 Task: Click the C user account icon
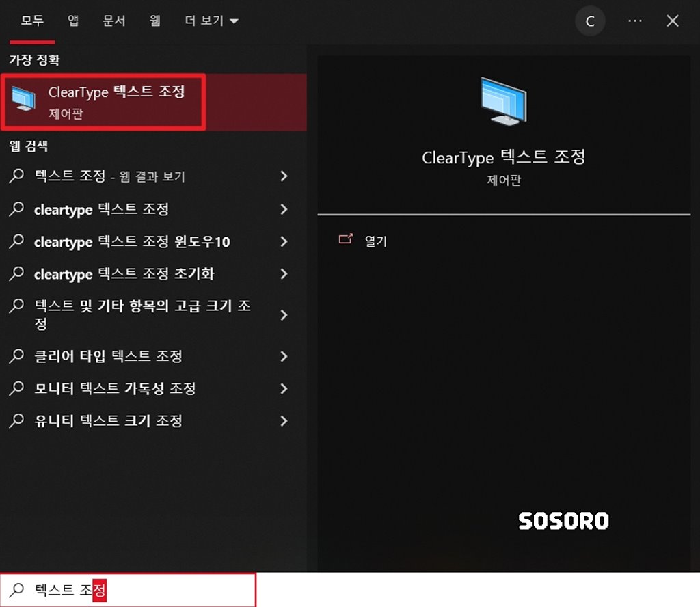pyautogui.click(x=590, y=21)
